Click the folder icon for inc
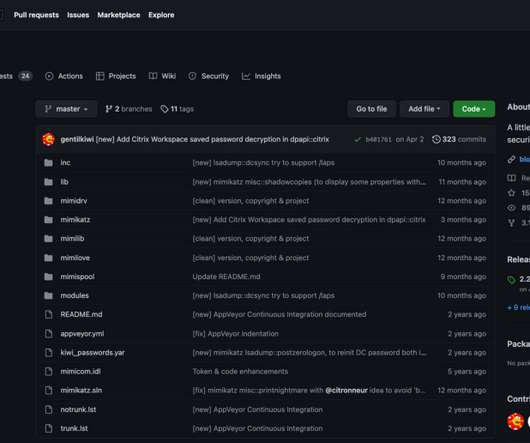The image size is (530, 443). click(49, 163)
